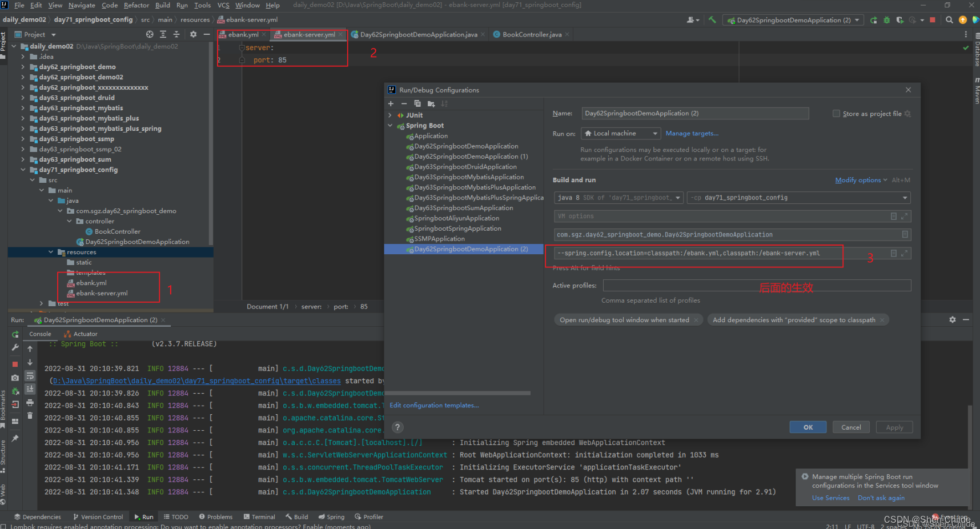Start debugging with the bug icon
This screenshot has width=980, height=529.
(887, 20)
